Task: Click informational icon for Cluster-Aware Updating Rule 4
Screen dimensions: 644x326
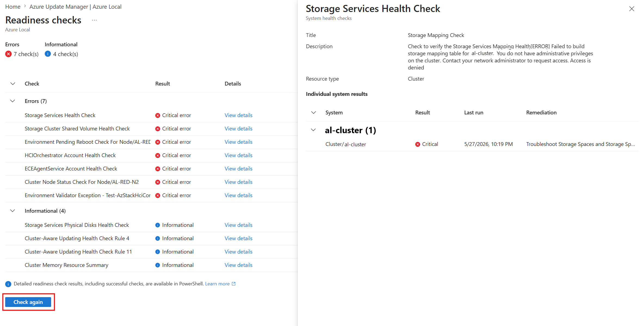Action: [158, 239]
